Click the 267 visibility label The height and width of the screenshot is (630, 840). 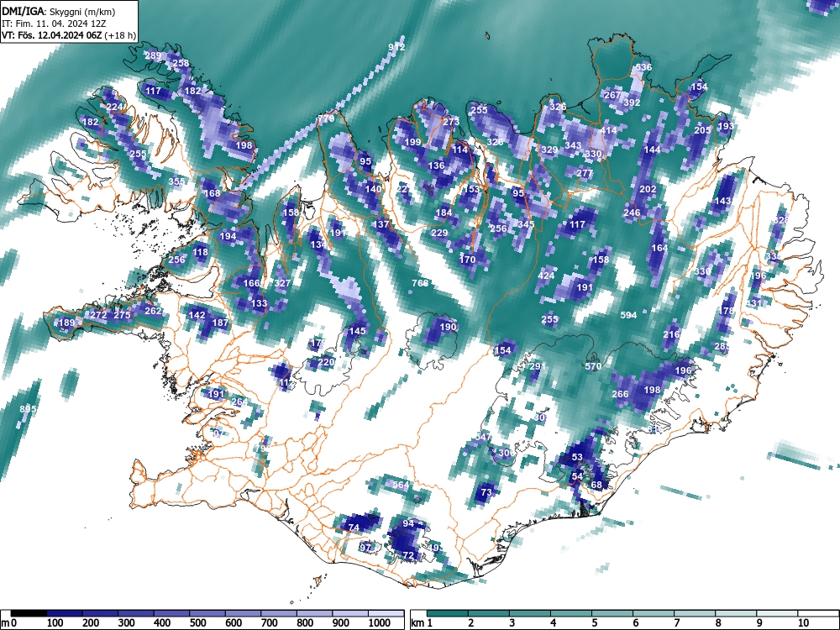(612, 95)
